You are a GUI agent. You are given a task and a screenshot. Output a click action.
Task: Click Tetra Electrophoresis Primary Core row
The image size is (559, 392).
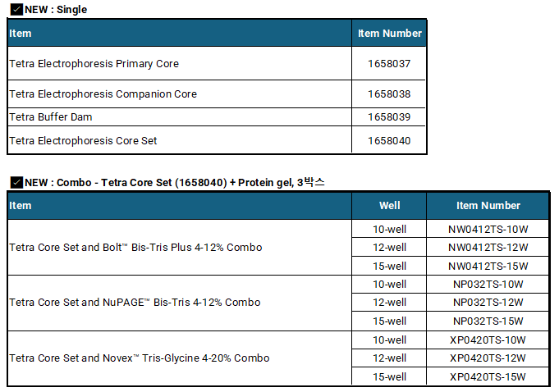coord(217,63)
